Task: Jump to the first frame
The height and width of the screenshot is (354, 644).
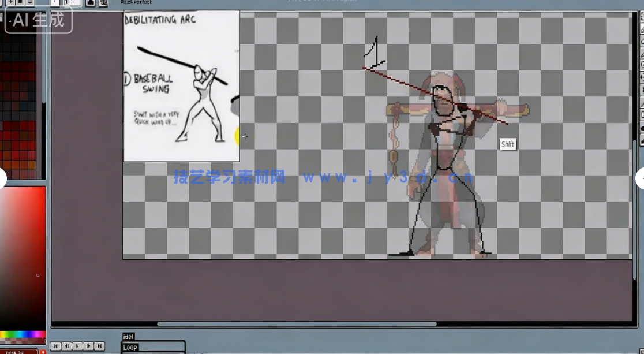Action: [x=55, y=346]
